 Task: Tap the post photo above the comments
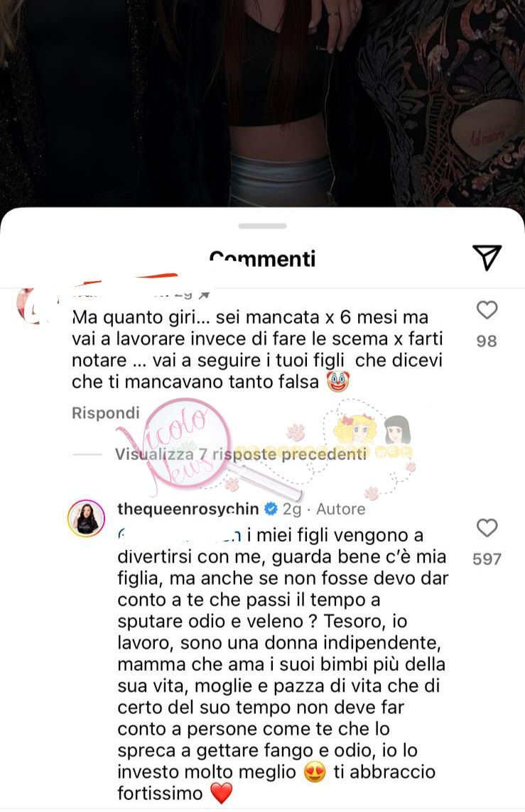tap(262, 104)
